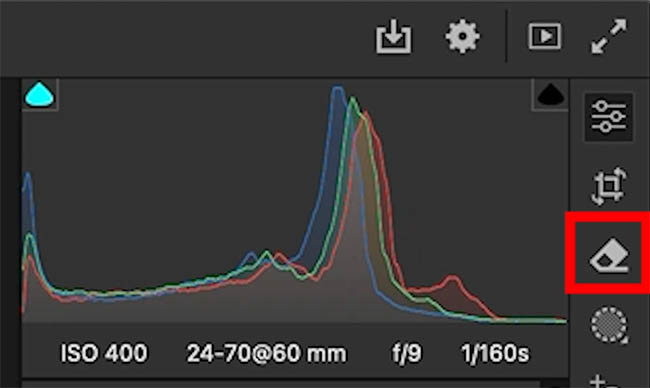Toggle the black highlight clipping indicator
Screen dimensions: 650x388
click(550, 95)
